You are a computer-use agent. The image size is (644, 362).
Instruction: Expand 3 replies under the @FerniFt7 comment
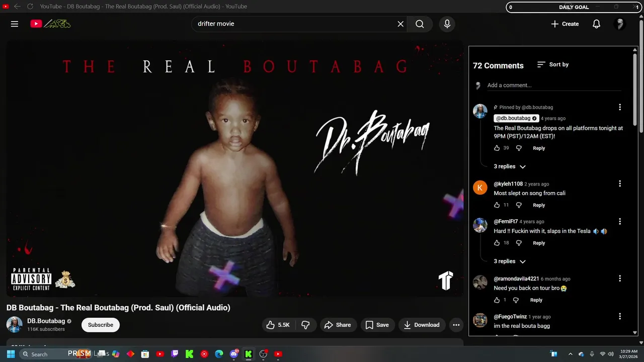click(x=509, y=261)
